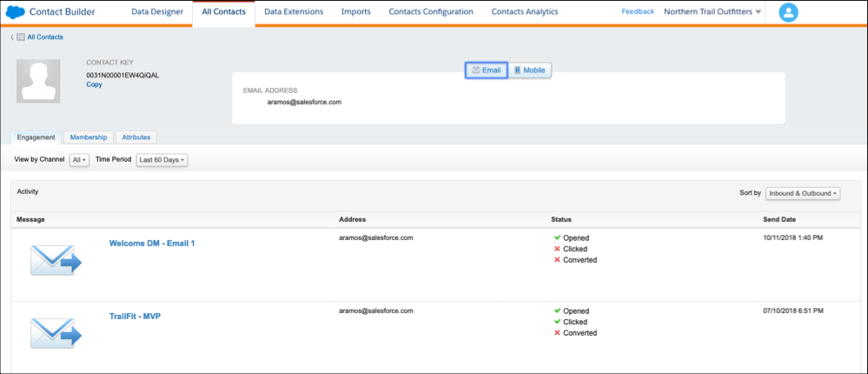
Task: Click the envelope icon for Welcome DM - Email 1
Action: [56, 260]
